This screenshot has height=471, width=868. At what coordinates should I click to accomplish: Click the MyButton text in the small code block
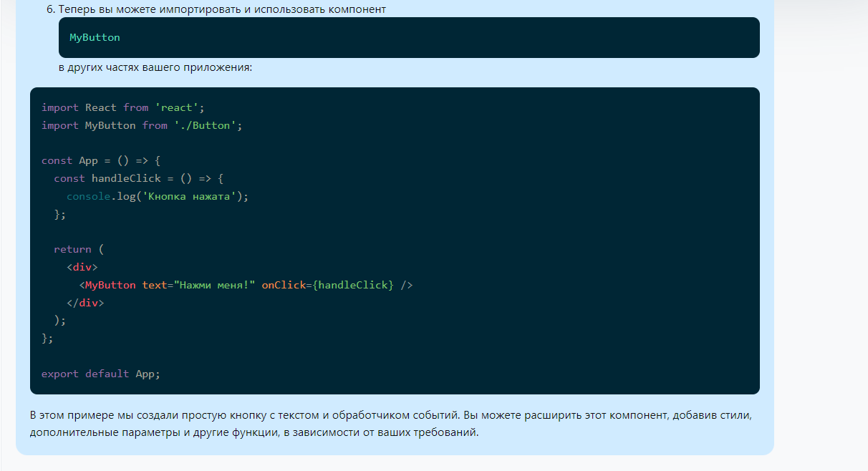click(95, 37)
